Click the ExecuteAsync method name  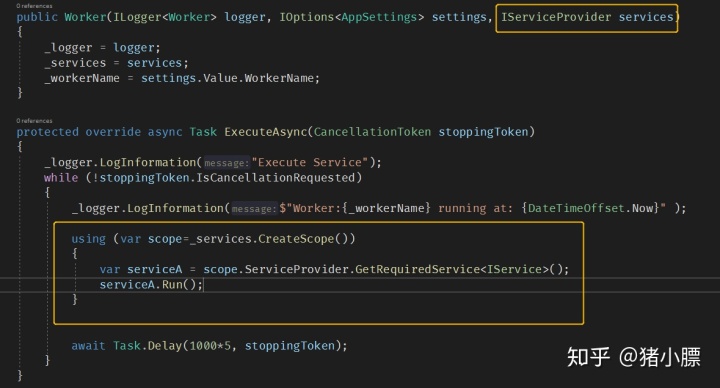(x=265, y=132)
